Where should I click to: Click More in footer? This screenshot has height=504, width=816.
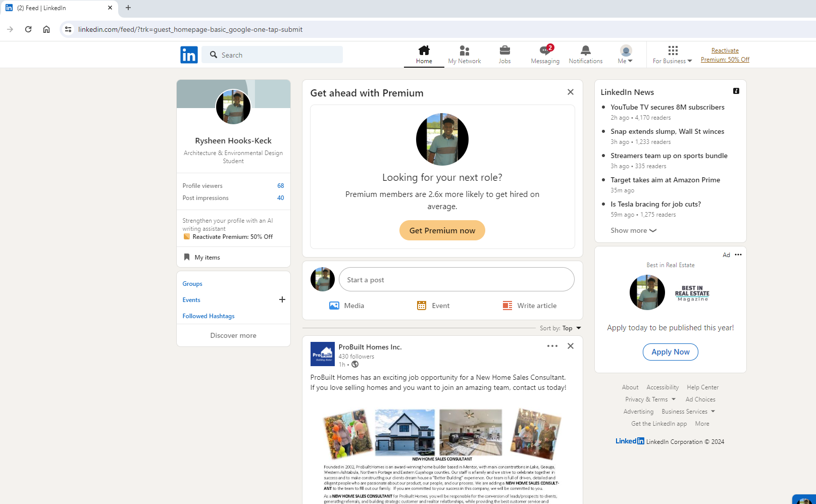702,424
